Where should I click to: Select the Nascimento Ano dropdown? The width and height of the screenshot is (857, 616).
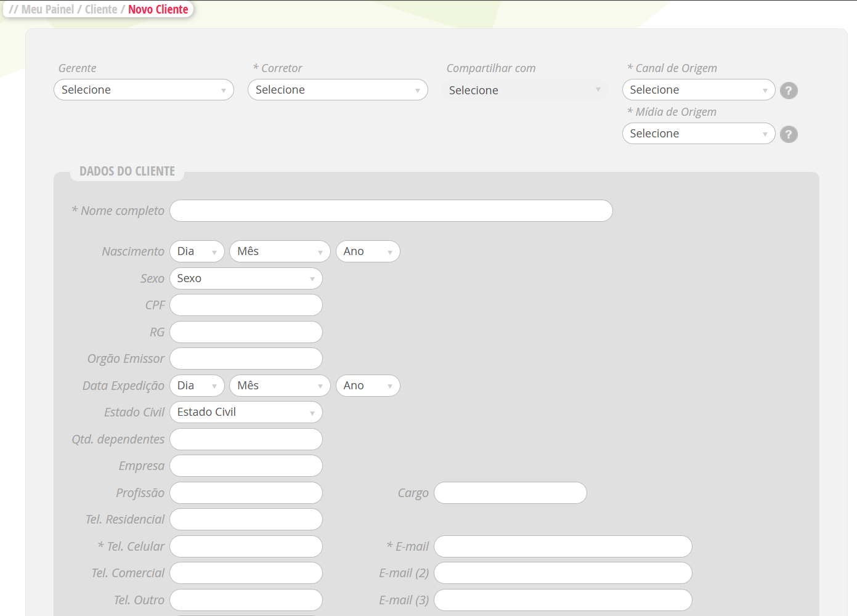point(368,251)
